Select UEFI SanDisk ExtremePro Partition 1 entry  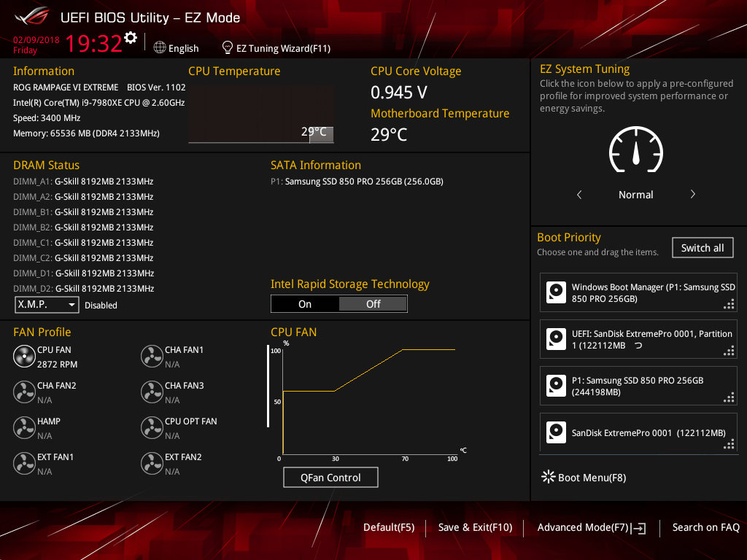pos(638,339)
